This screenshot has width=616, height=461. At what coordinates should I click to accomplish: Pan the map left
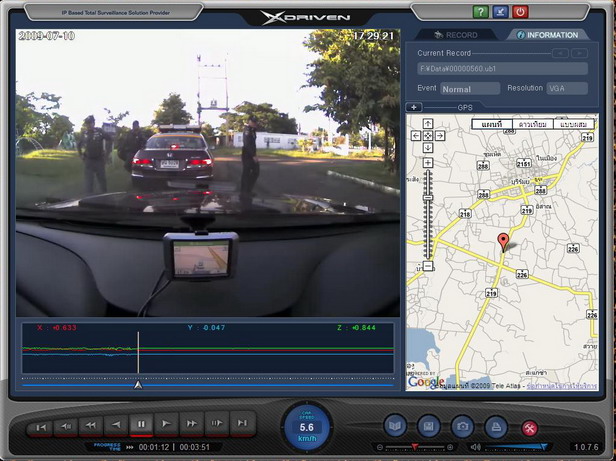coord(416,136)
